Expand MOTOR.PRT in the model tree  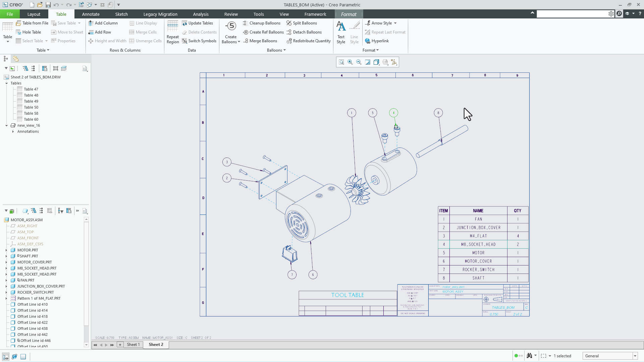(x=7, y=250)
